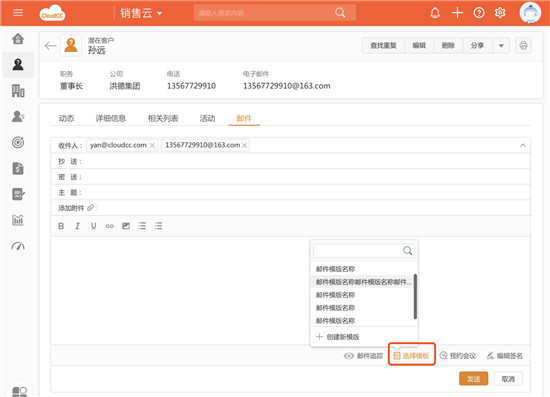Click 编辑签名
Image resolution: width=550 pixels, height=397 pixels.
tap(504, 356)
